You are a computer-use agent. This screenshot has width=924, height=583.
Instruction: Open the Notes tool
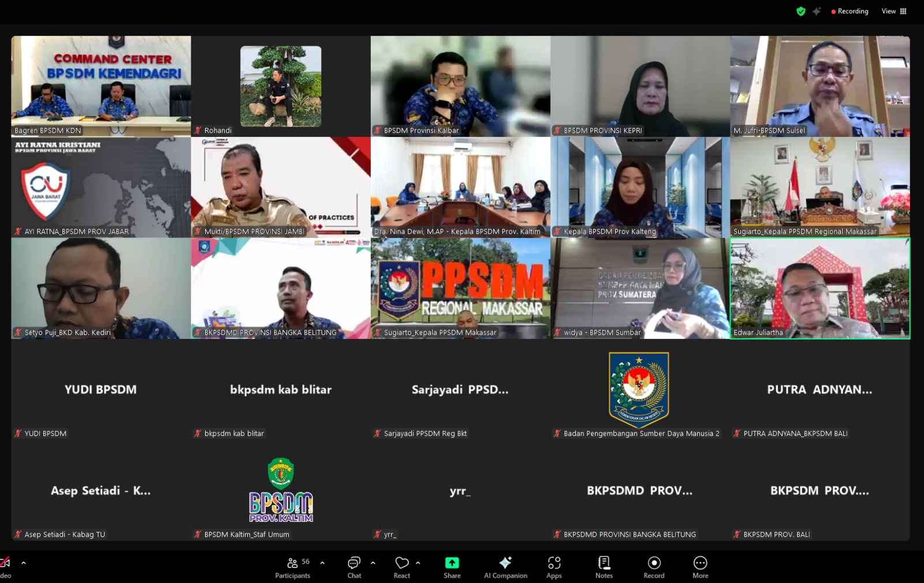[x=604, y=567]
